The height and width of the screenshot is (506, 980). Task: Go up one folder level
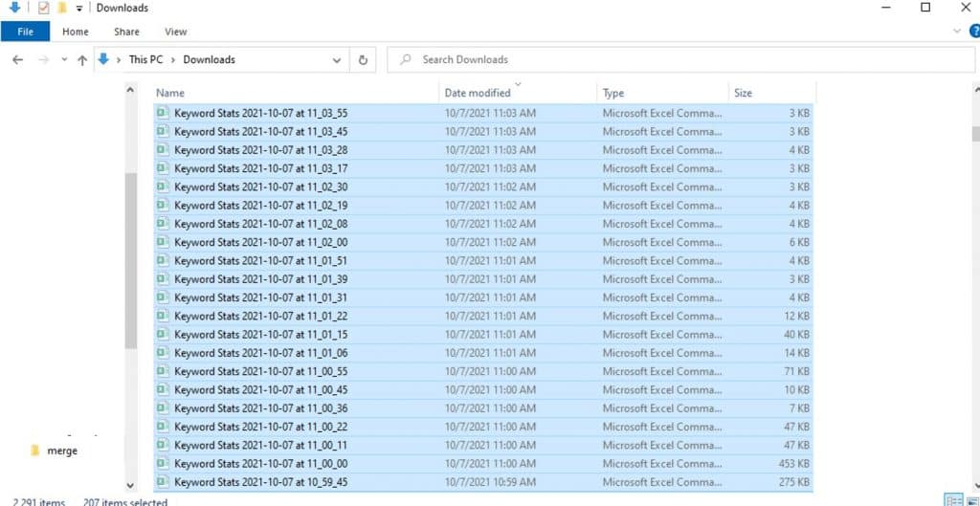82,60
